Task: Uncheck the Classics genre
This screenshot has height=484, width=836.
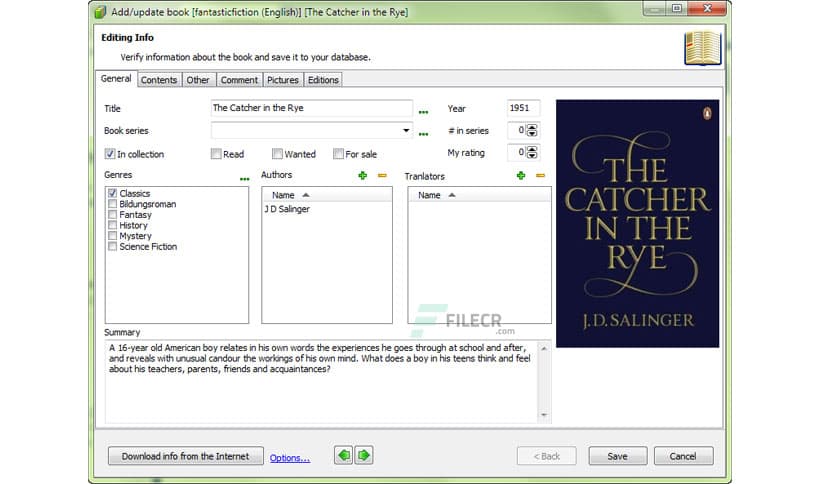Action: point(112,193)
